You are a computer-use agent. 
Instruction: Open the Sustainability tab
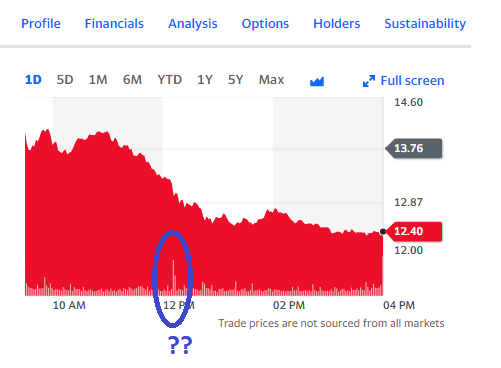[425, 24]
